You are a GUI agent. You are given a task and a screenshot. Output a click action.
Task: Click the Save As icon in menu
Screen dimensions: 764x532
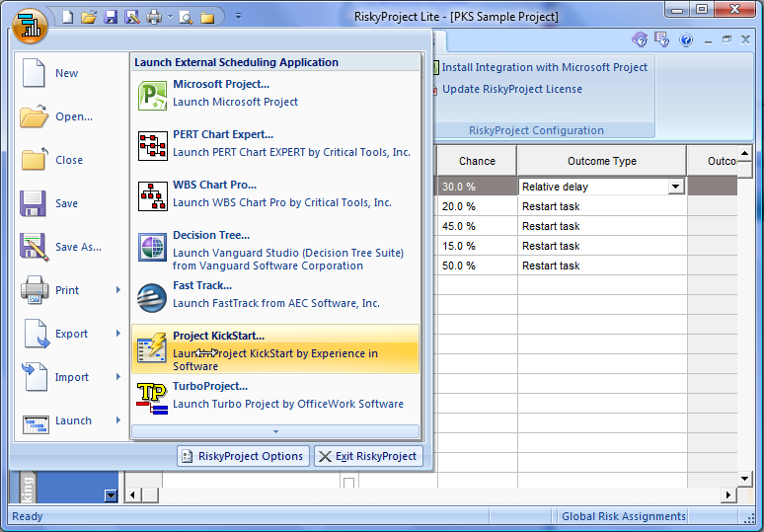click(35, 247)
